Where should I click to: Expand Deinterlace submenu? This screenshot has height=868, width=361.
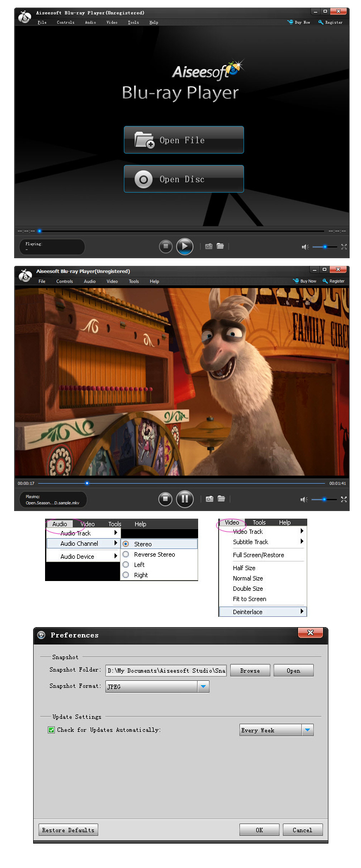(263, 611)
